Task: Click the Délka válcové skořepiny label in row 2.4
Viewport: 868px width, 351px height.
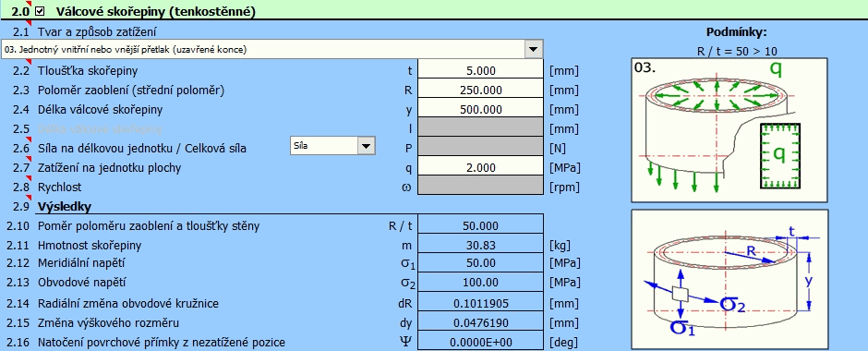Action: tap(101, 110)
